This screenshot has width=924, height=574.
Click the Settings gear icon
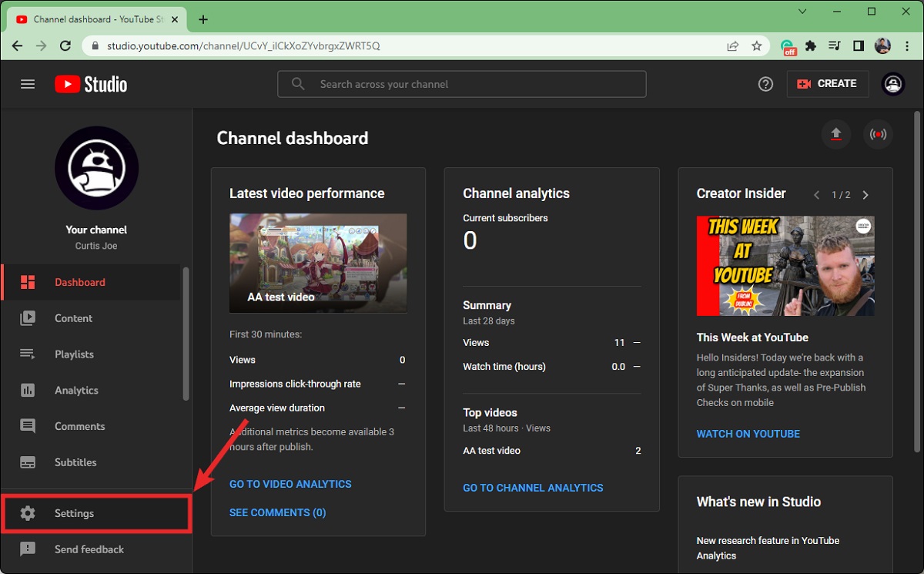28,513
